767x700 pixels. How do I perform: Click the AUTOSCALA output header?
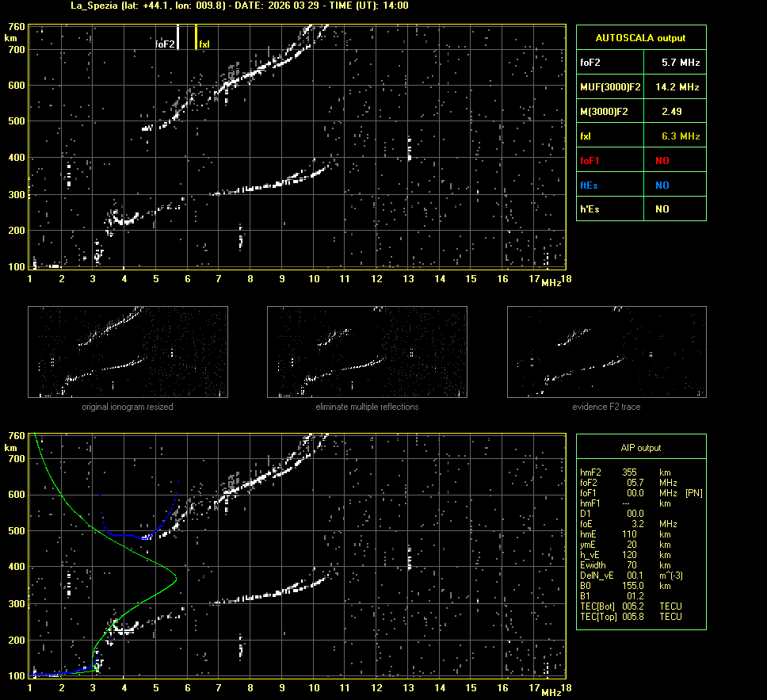640,37
